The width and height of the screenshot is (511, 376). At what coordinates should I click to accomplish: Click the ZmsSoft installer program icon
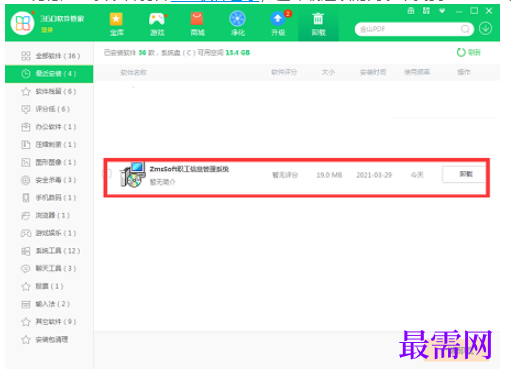click(x=133, y=175)
